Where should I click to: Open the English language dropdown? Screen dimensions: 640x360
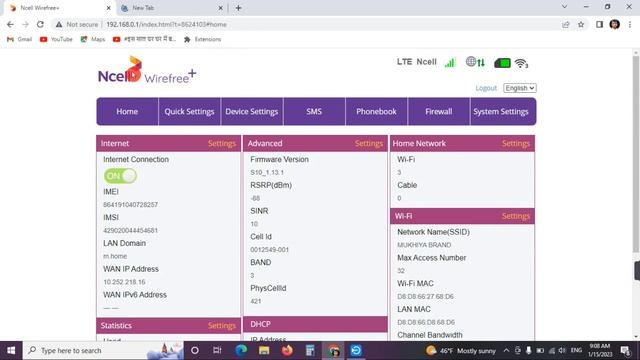[x=519, y=88]
